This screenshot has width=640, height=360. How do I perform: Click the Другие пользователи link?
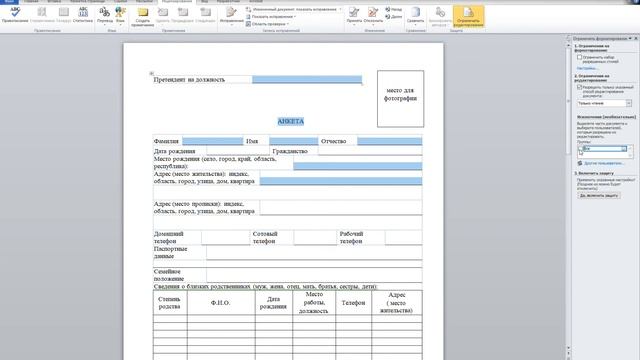604,163
